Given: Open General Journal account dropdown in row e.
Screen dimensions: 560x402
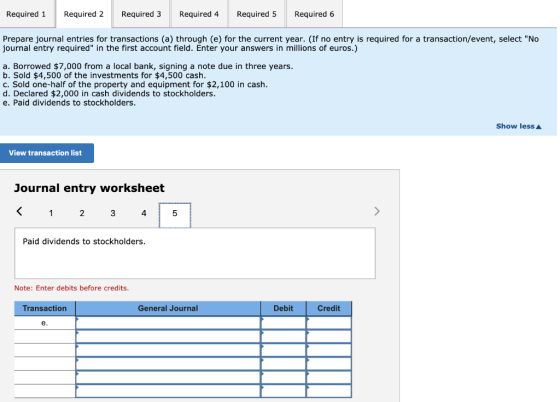Looking at the screenshot, I should tap(168, 323).
